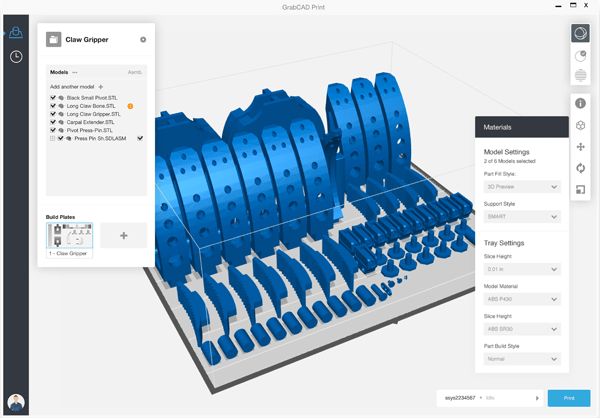This screenshot has width=600, height=418.
Task: Open the Support Style SMART dropdown
Action: point(521,215)
